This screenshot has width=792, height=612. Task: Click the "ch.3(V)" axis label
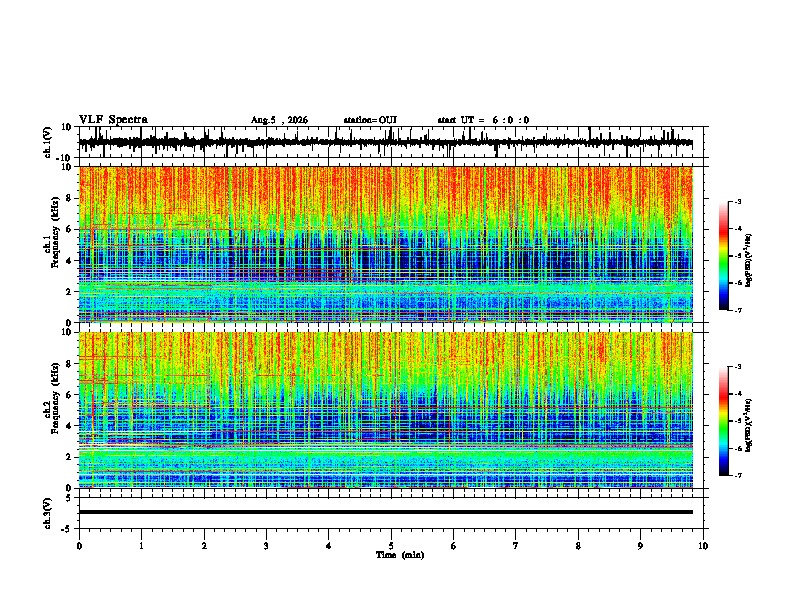click(48, 513)
